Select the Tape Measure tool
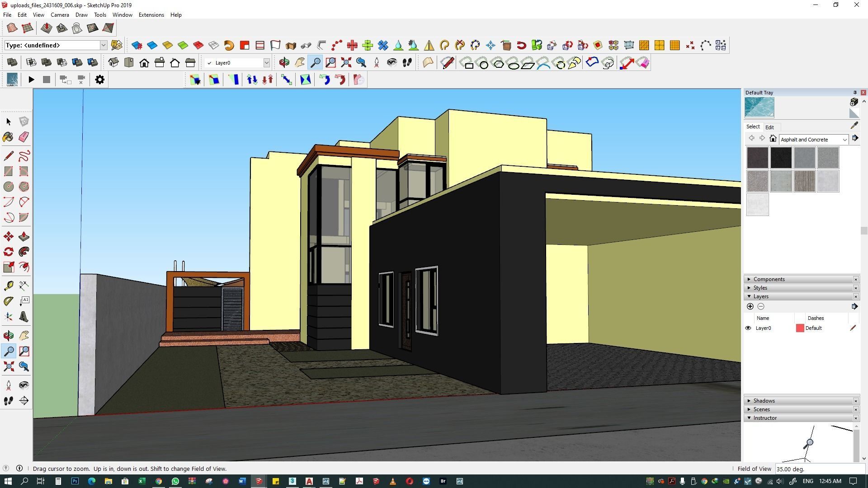This screenshot has width=868, height=488. coord(8,286)
